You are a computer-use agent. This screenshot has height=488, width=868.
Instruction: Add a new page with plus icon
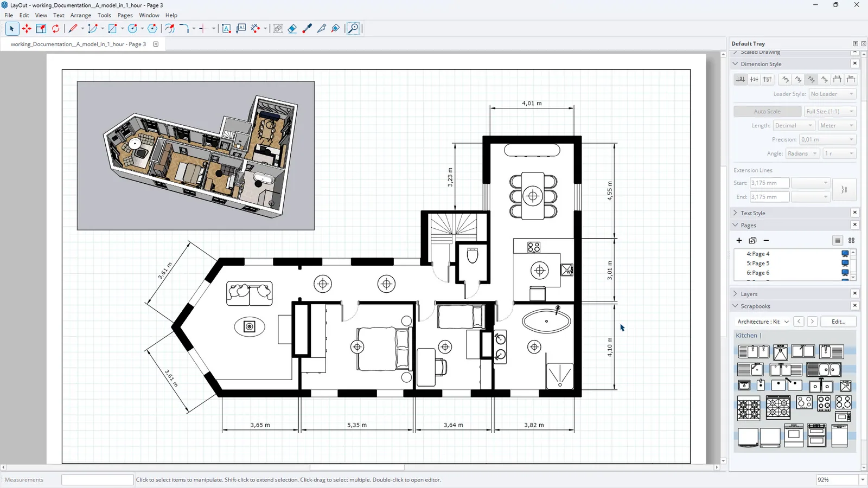739,240
